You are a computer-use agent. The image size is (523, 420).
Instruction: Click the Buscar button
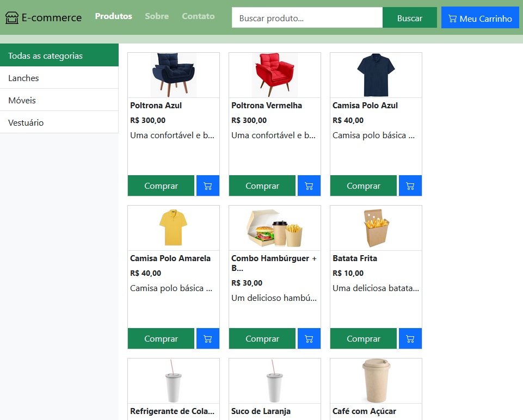[x=409, y=17]
